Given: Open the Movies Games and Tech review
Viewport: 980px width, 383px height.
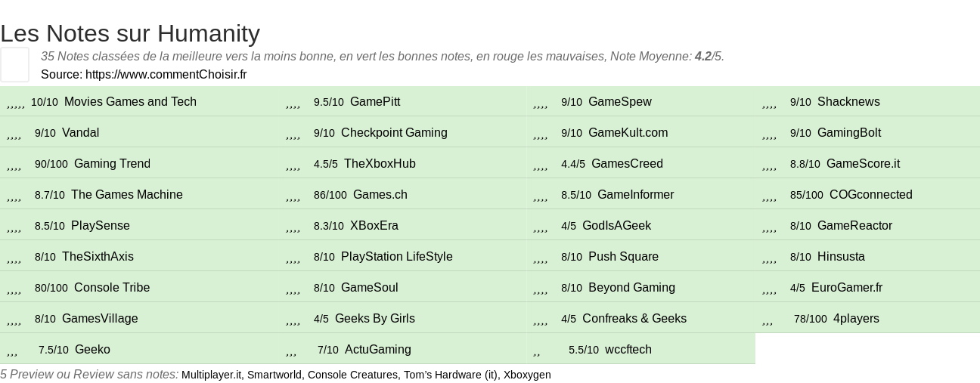Looking at the screenshot, I should pos(130,102).
